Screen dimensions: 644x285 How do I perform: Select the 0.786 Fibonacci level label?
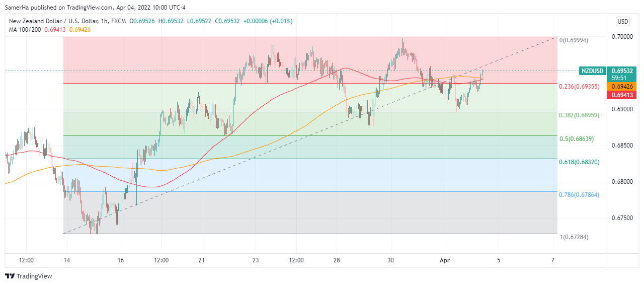(x=579, y=194)
